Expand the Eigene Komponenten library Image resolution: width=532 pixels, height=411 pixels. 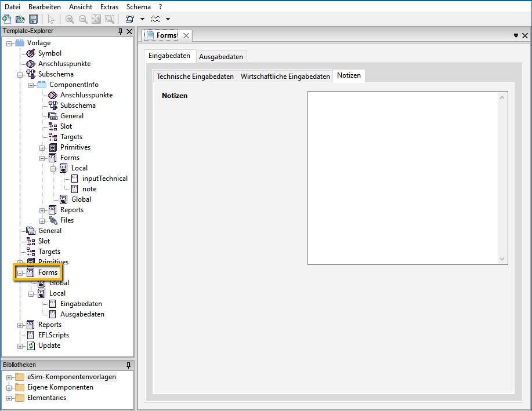pyautogui.click(x=9, y=388)
